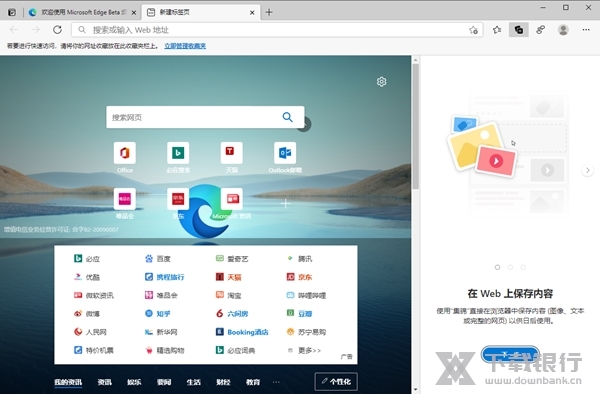Add a new quick link with plus tile
Image resolution: width=600 pixels, height=394 pixels.
285,203
